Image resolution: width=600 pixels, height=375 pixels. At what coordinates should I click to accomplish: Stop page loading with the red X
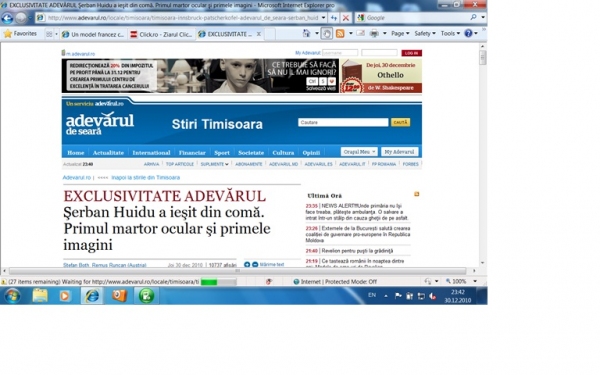(x=346, y=18)
